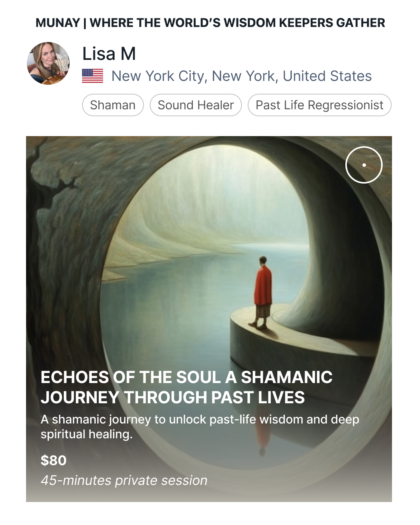420x525 pixels.
Task: Click the red-cloaked figure in the painting
Action: 263,292
